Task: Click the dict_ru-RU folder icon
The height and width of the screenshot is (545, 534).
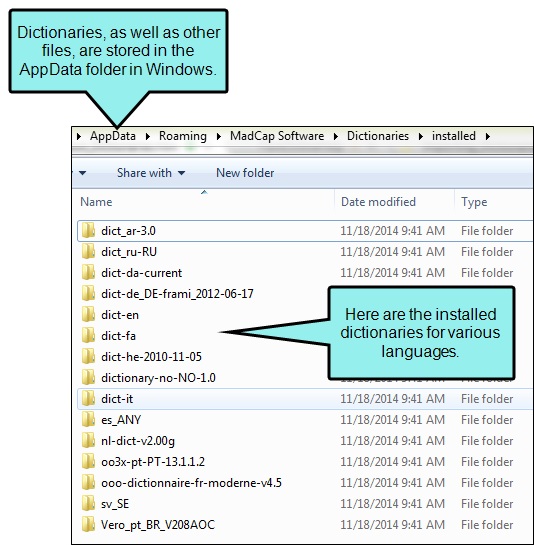Action: click(x=88, y=251)
